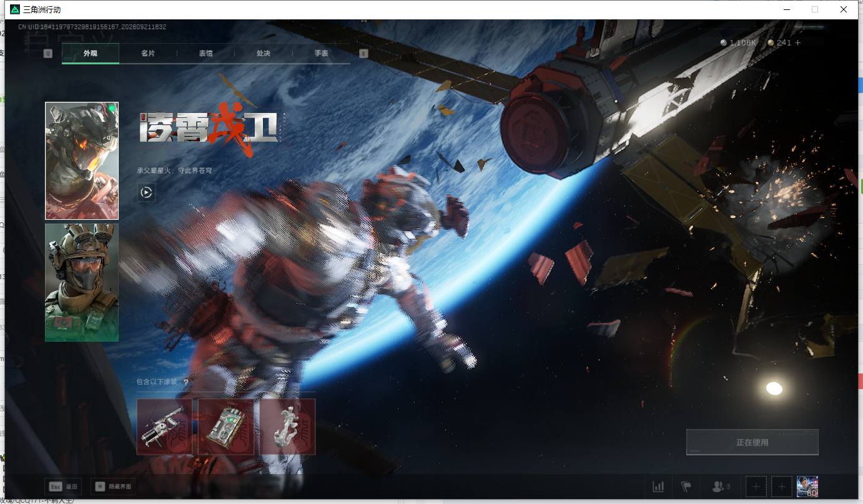Go to the 处决 tab
Viewport: 863px width, 504px height.
click(x=264, y=54)
